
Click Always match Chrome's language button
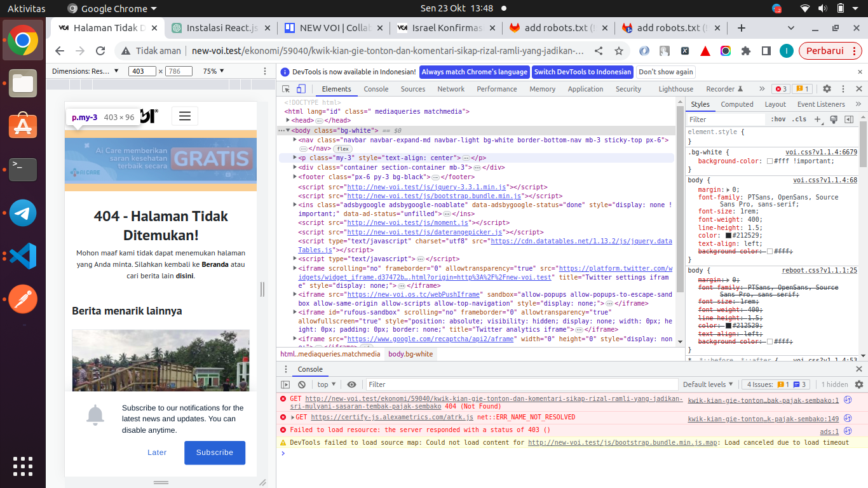point(474,72)
